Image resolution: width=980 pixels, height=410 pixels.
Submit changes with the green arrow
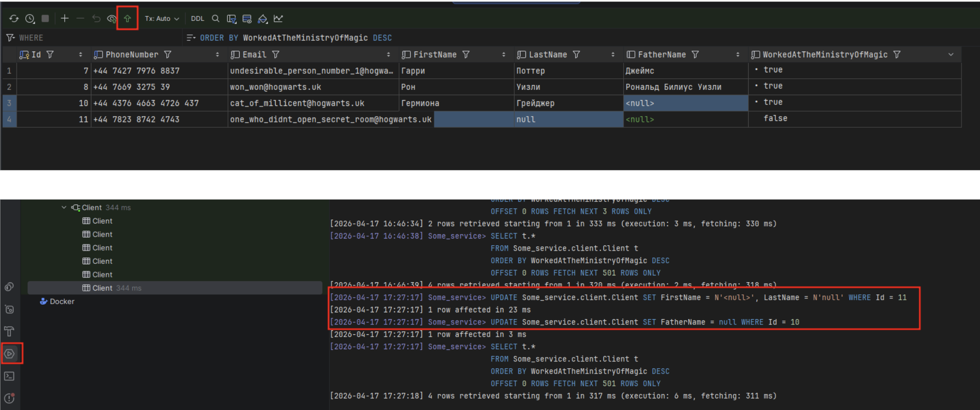tap(127, 18)
